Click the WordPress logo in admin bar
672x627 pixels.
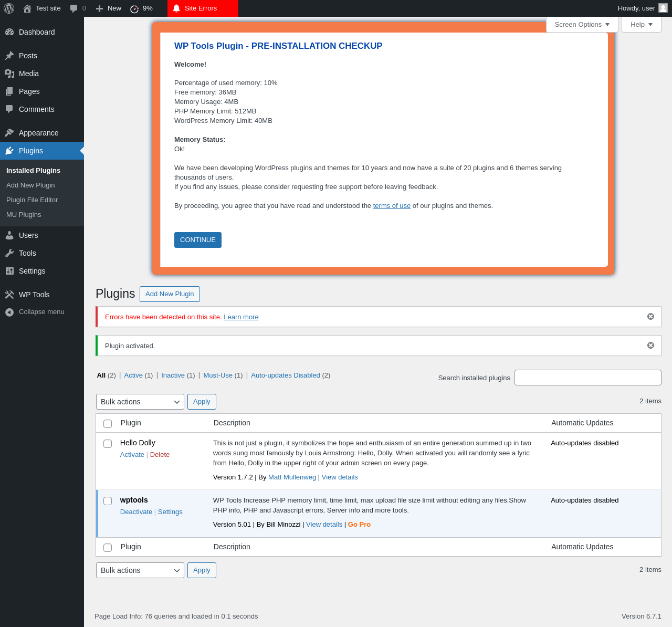pos(9,8)
